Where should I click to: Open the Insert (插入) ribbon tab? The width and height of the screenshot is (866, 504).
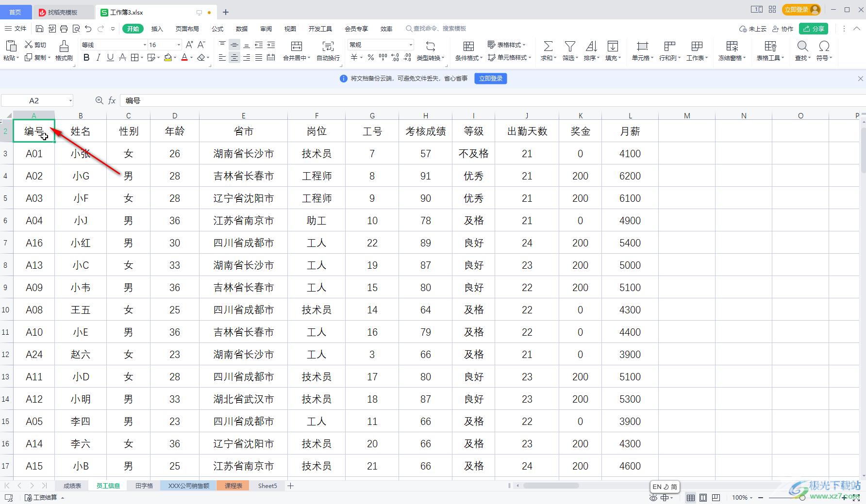(x=157, y=29)
